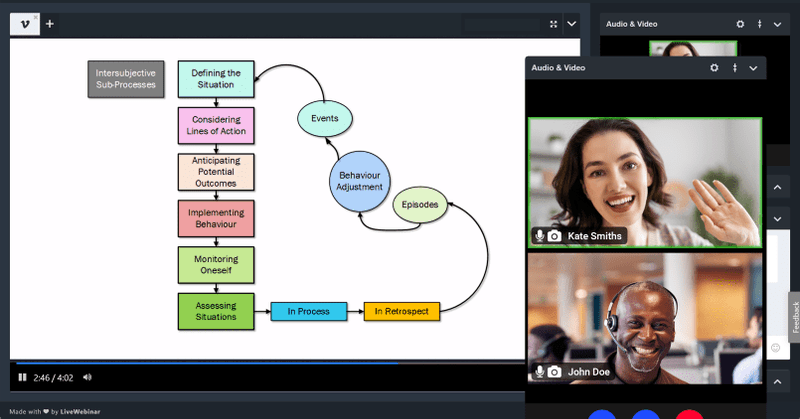The height and width of the screenshot is (419, 800).
Task: Close the Vimeo tab
Action: pyautogui.click(x=36, y=17)
